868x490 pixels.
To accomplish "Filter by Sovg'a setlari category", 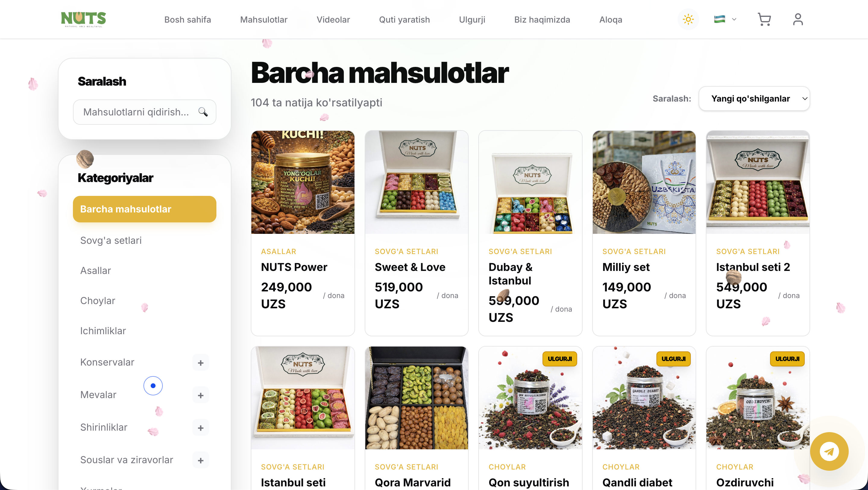I will pyautogui.click(x=111, y=240).
